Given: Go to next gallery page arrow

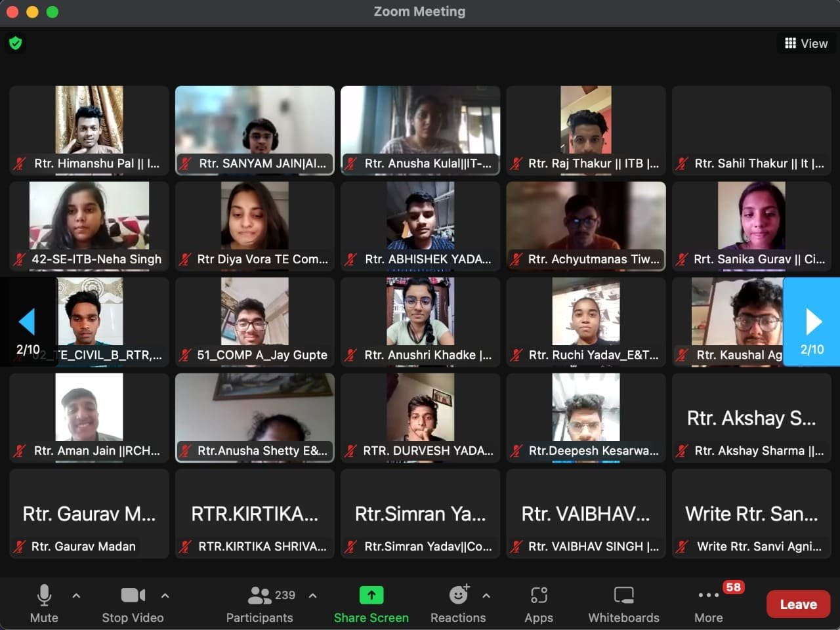Looking at the screenshot, I should (812, 322).
